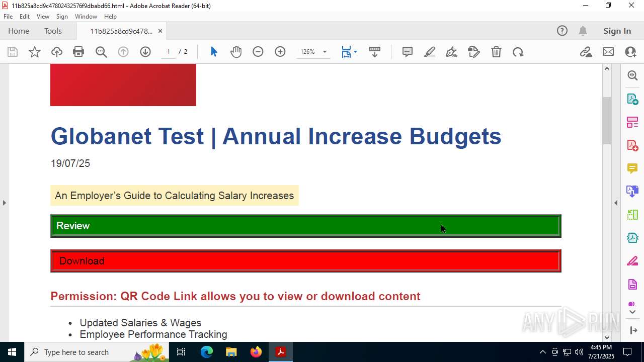644x362 pixels.
Task: Open Microsoft Edge from taskbar
Action: (x=207, y=352)
